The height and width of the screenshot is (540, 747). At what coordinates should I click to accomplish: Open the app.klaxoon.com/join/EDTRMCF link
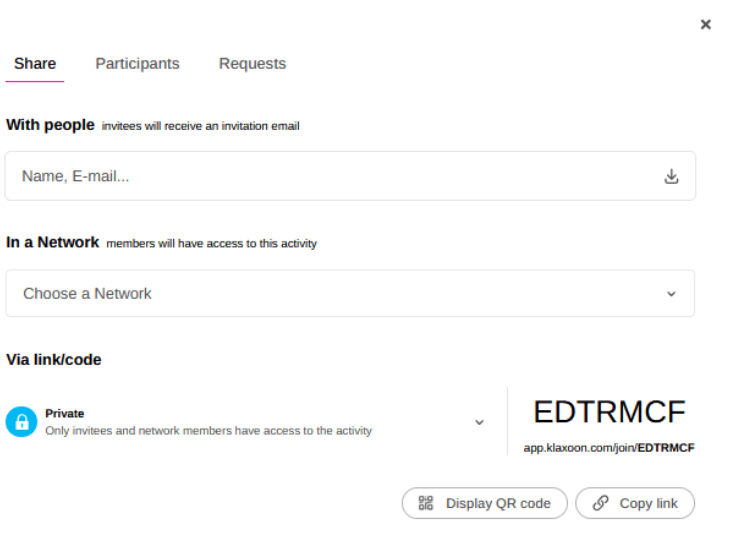608,448
